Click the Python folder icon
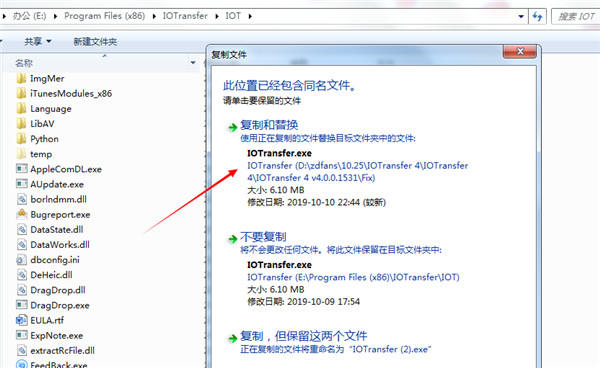600x368 pixels. 21,139
